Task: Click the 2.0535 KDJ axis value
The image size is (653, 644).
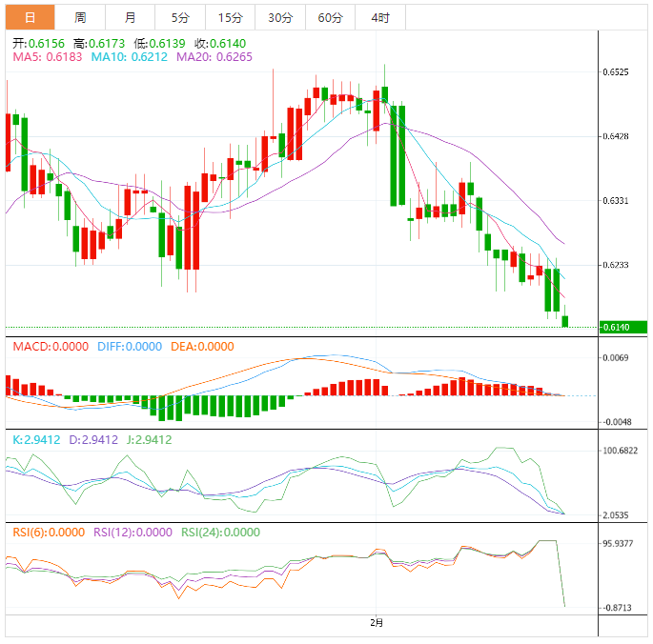Action: (x=616, y=515)
